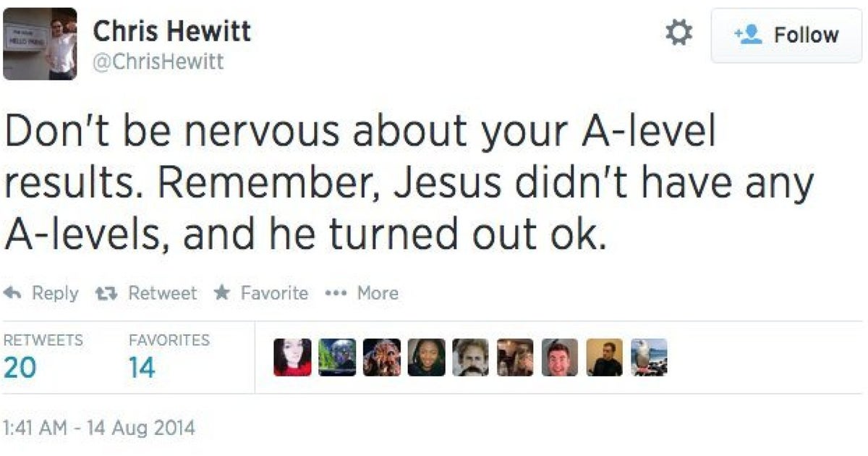View the 20 retweets count
868x456 pixels.
(43, 358)
